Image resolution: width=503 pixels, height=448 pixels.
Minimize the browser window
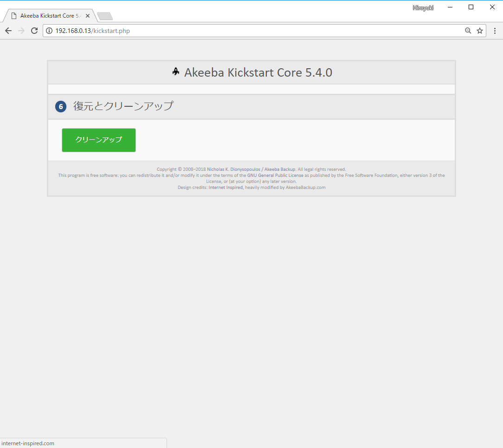[x=450, y=7]
